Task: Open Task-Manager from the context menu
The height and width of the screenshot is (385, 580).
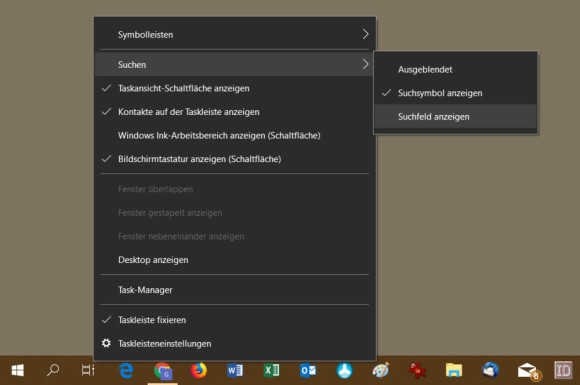Action: click(235, 290)
